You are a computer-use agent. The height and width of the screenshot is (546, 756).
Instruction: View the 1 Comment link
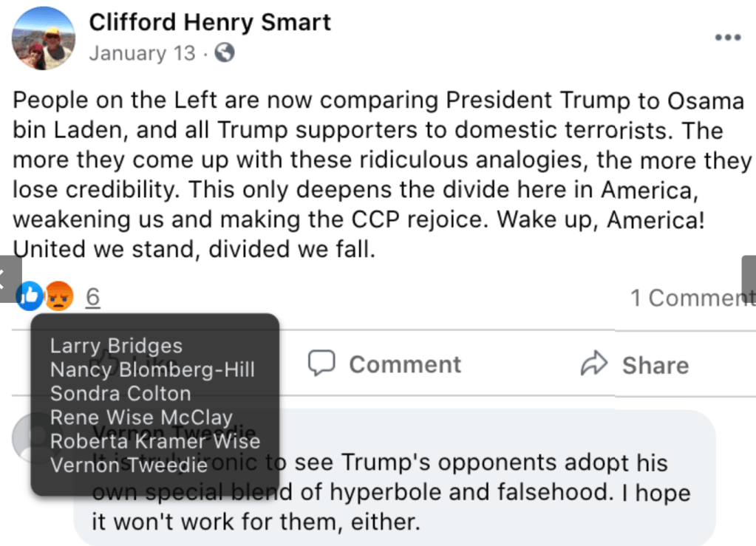point(692,298)
